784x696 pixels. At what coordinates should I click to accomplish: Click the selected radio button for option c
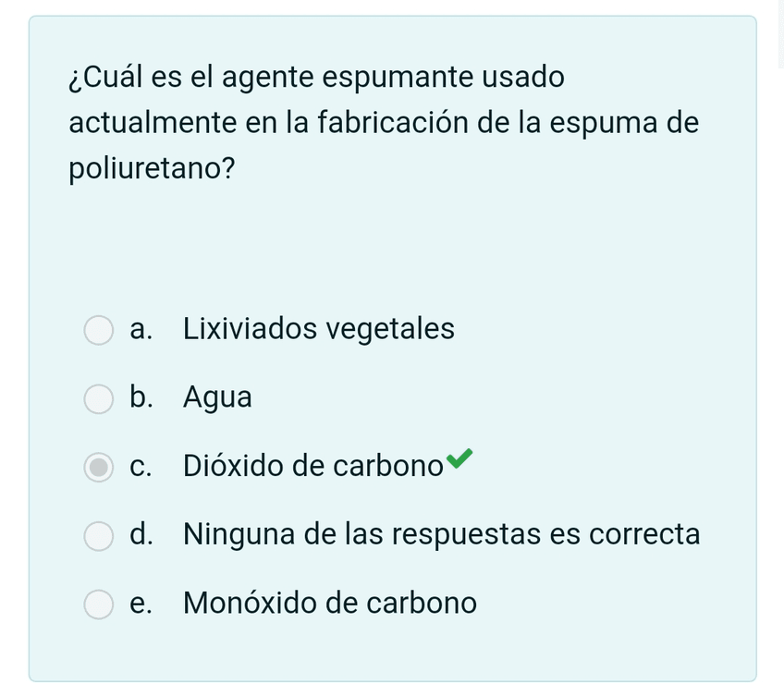[99, 467]
